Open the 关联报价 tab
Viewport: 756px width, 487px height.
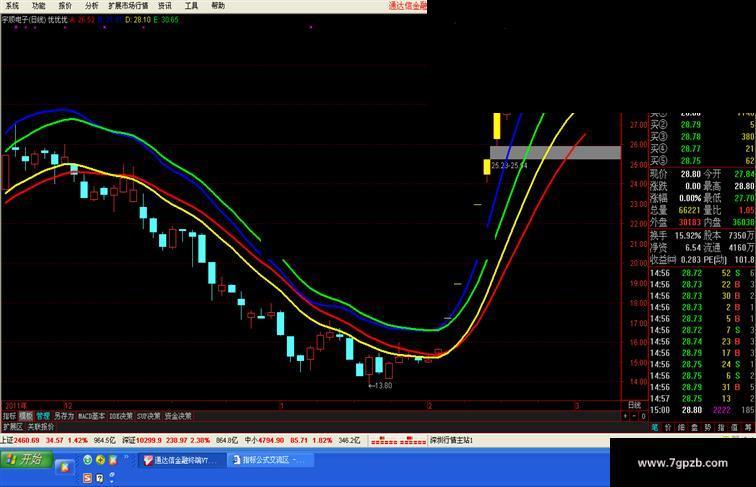tap(41, 427)
